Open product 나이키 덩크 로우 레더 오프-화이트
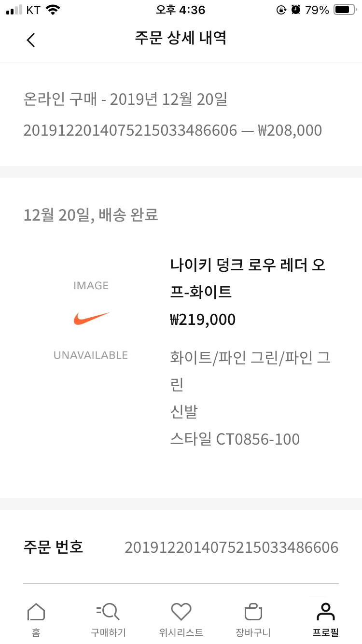362x644 pixels. [248, 278]
